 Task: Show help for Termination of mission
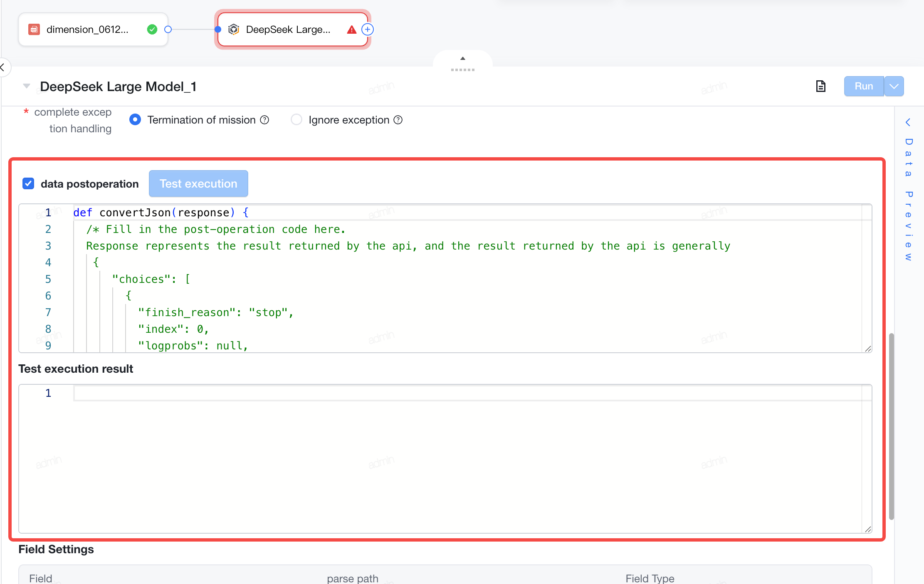pos(264,120)
